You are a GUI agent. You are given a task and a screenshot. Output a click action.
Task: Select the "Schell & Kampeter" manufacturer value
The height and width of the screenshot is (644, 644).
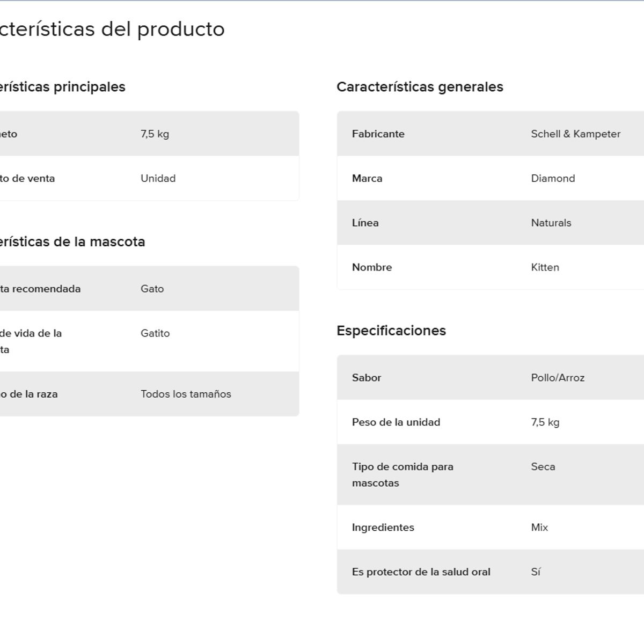[x=575, y=134]
